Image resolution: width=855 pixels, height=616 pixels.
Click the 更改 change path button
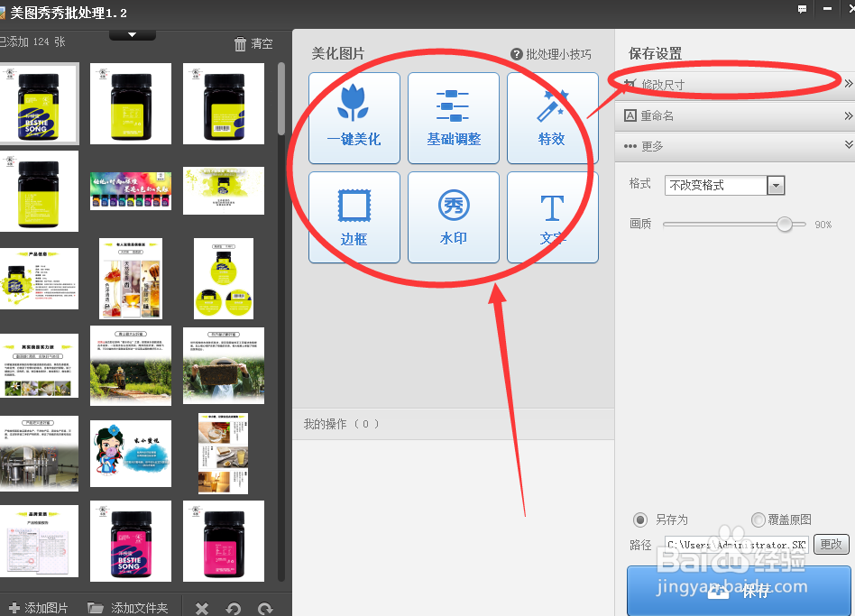point(831,544)
